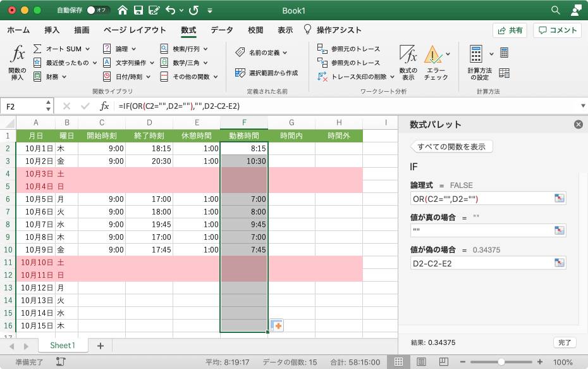588x369 pixels.
Task: Click Calculation Options (計算方法の設定) icon
Action: pos(476,54)
